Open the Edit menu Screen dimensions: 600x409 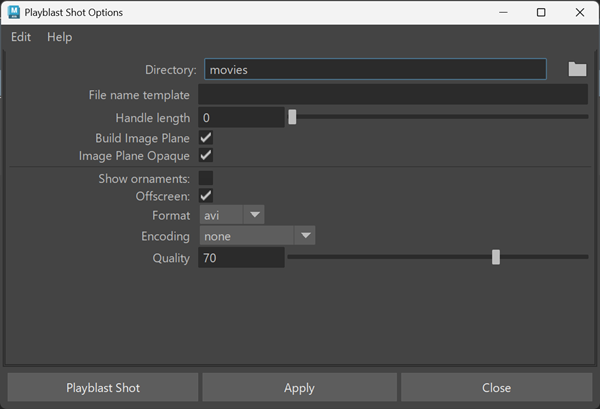[x=21, y=37]
